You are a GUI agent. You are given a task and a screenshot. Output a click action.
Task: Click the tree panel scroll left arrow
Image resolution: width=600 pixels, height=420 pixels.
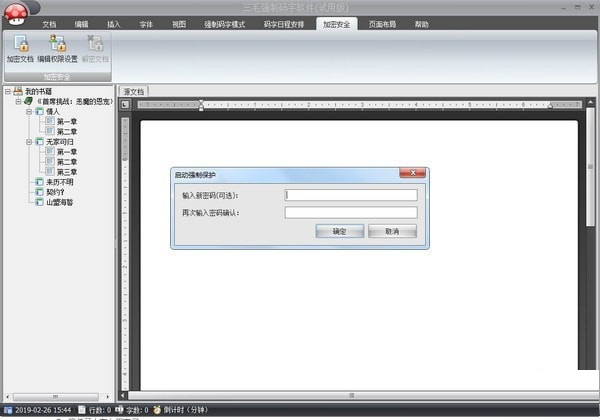pos(8,397)
